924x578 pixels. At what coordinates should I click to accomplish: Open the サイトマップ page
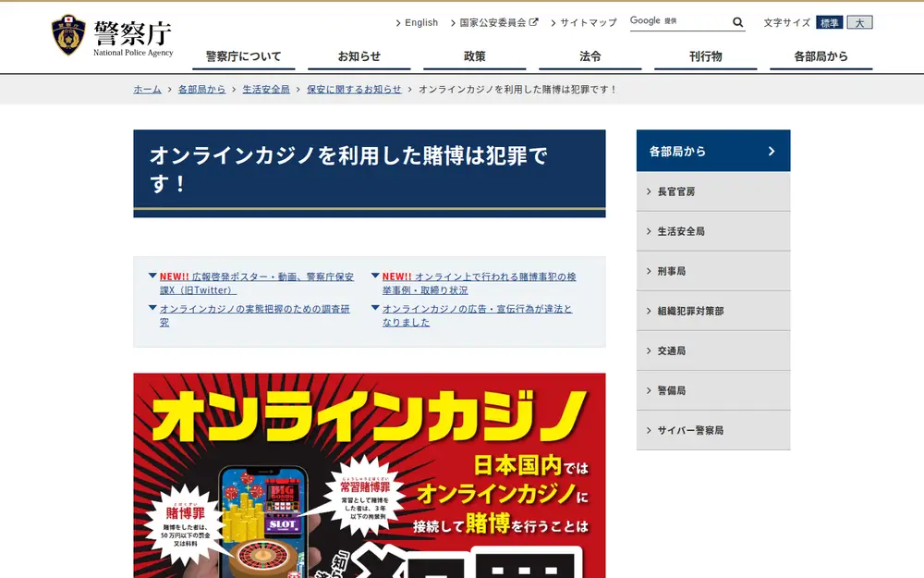pos(588,22)
